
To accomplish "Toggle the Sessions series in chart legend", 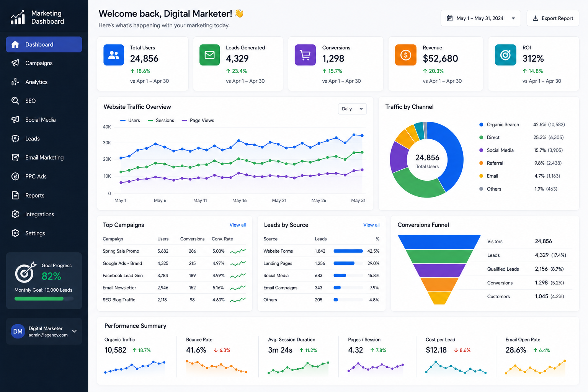I will pos(161,121).
